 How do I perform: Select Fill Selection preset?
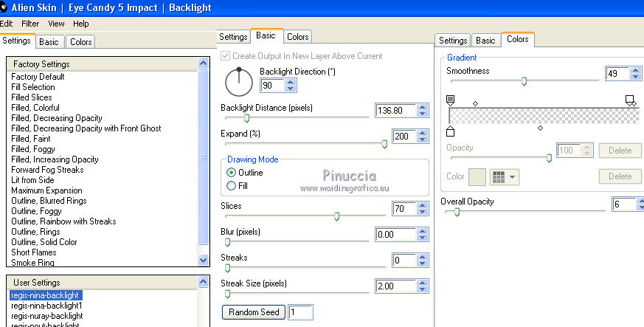click(33, 87)
